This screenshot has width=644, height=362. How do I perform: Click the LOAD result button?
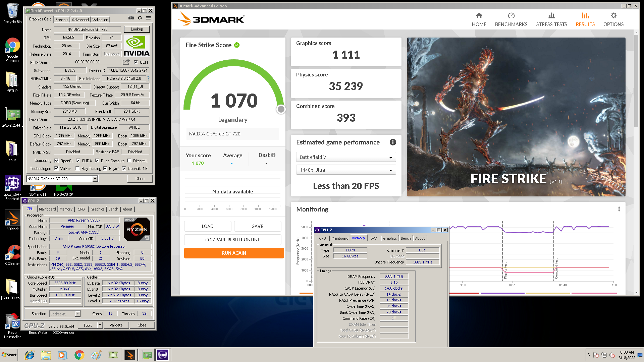point(208,226)
